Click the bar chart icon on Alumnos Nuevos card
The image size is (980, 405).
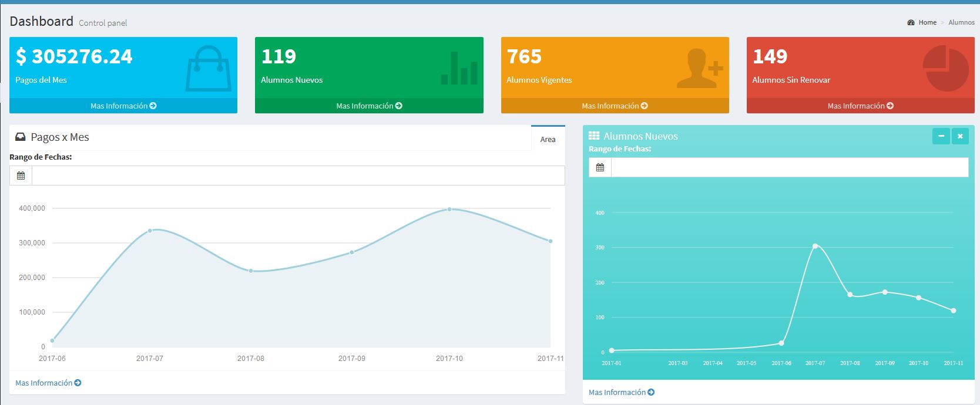(x=459, y=68)
